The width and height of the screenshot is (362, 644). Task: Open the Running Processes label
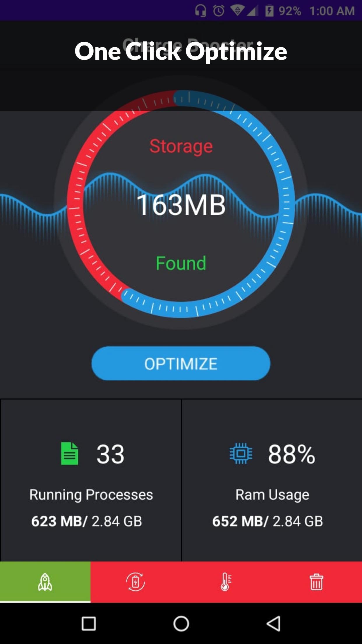pos(91,495)
